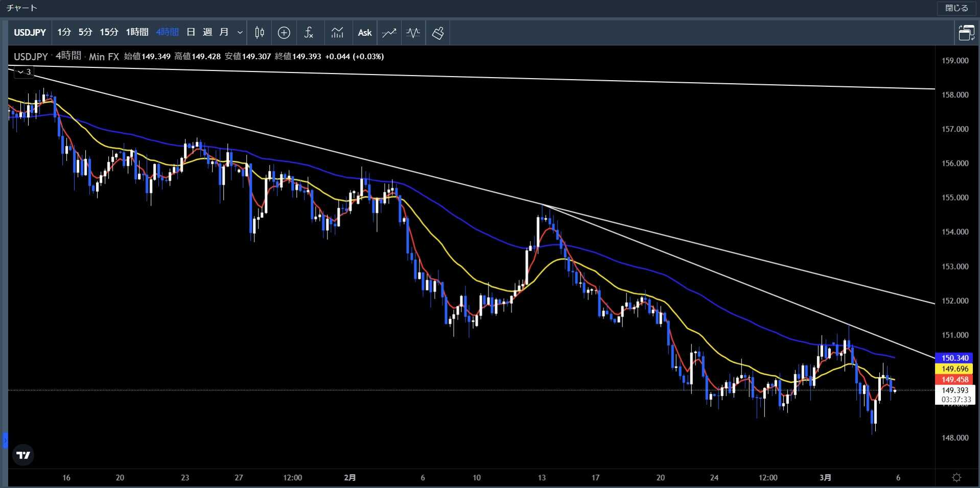Click the 3月 date axis label
The image size is (980, 488).
(x=825, y=478)
